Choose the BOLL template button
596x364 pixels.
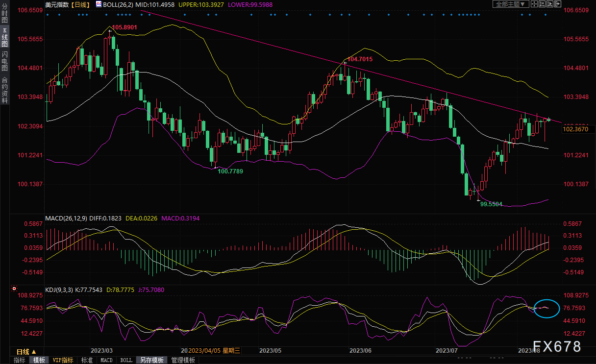tap(126, 360)
